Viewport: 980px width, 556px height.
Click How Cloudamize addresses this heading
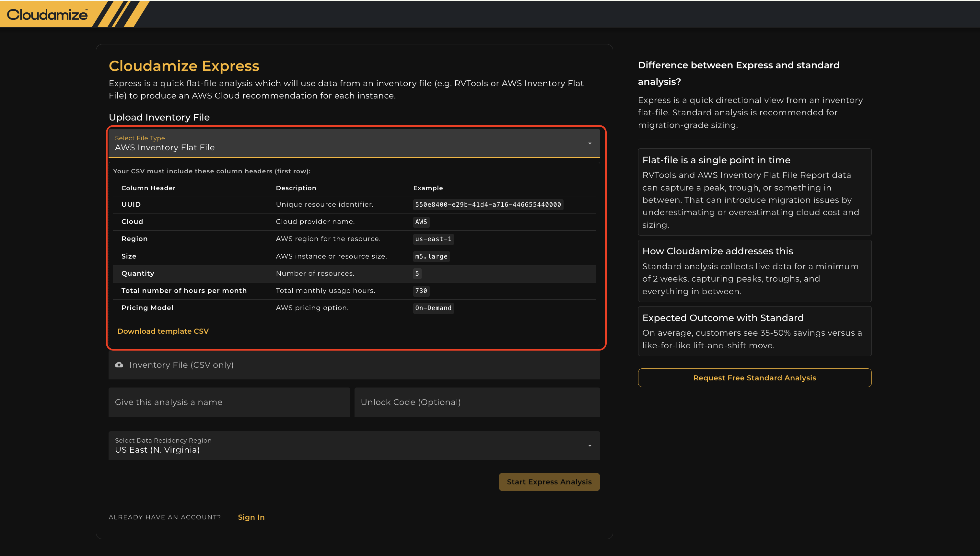(x=717, y=251)
